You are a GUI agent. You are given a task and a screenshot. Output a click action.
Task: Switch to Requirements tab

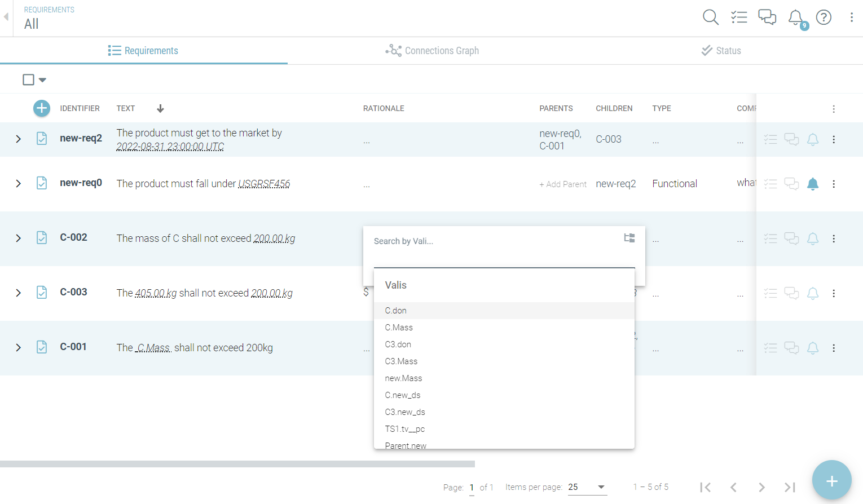(x=143, y=51)
